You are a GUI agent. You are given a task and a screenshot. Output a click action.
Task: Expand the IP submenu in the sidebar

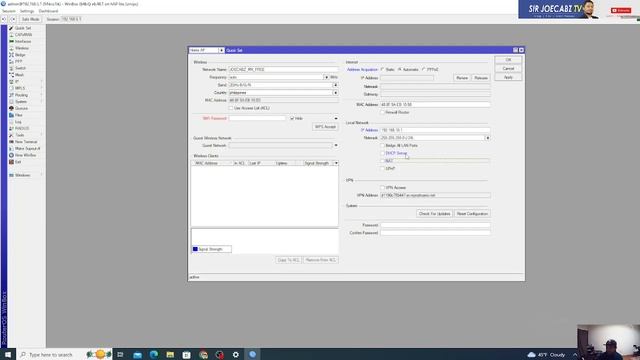(25, 82)
